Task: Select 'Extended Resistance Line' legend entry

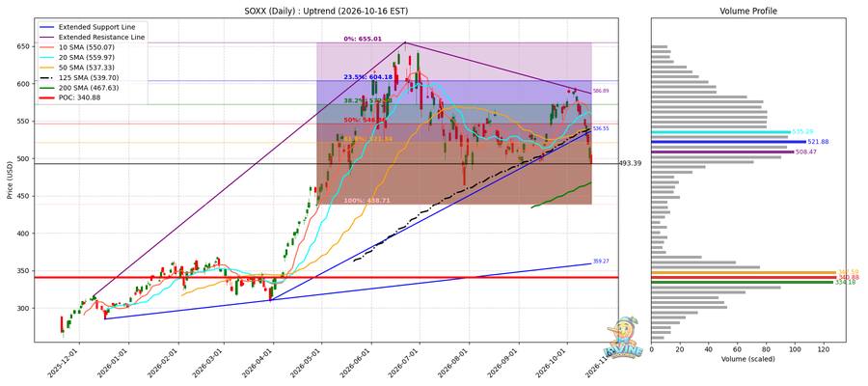Action: pos(92,37)
